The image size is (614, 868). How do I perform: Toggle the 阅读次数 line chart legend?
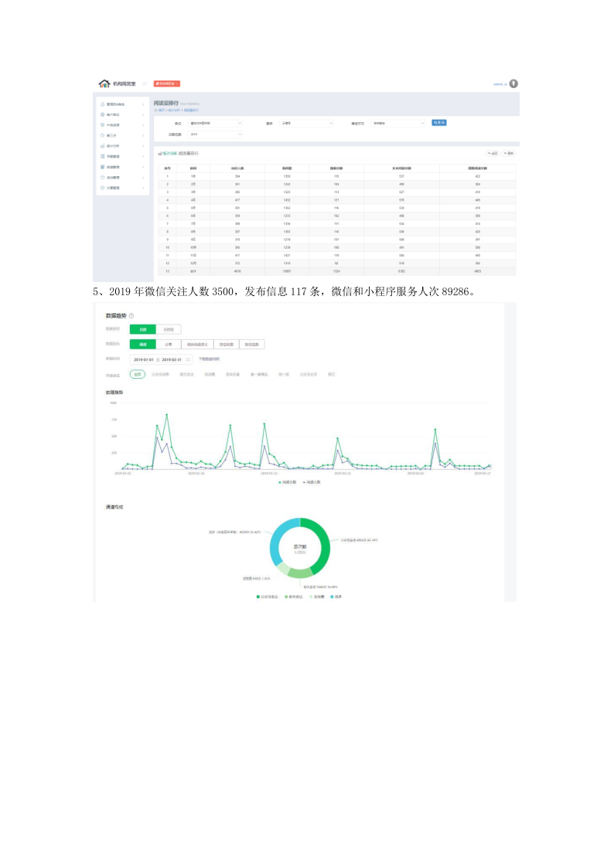point(288,482)
